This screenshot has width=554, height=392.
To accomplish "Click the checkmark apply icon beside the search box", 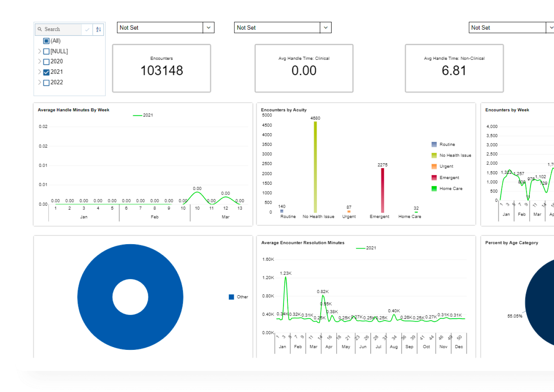I will click(87, 29).
